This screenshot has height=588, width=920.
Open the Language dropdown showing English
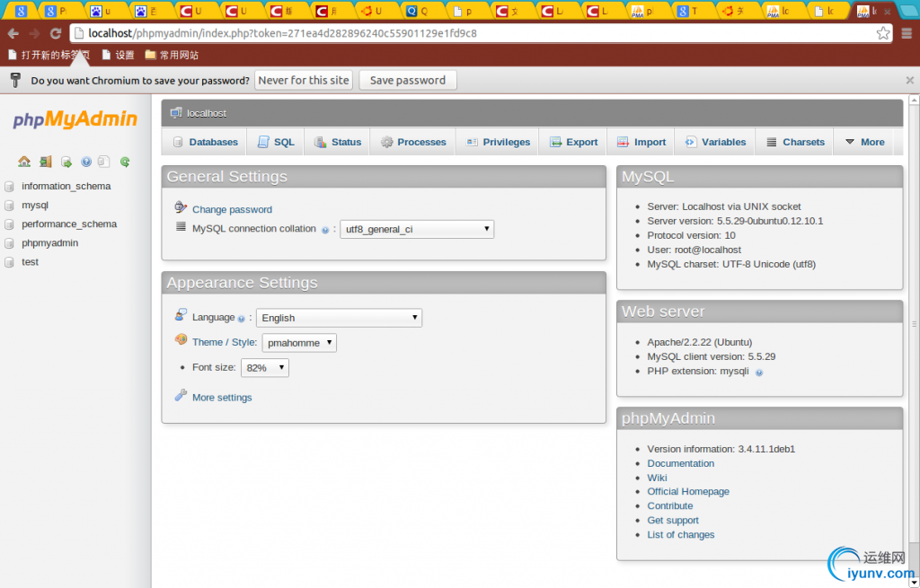[339, 318]
